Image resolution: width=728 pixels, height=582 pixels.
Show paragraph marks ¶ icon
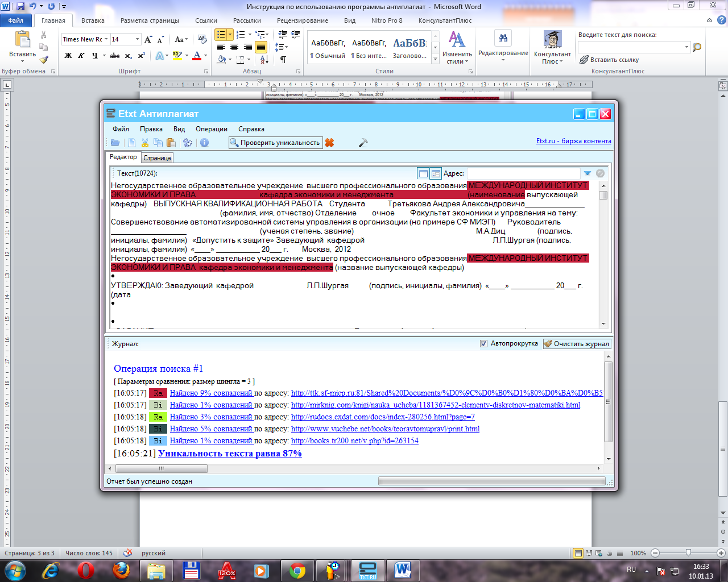click(x=283, y=60)
